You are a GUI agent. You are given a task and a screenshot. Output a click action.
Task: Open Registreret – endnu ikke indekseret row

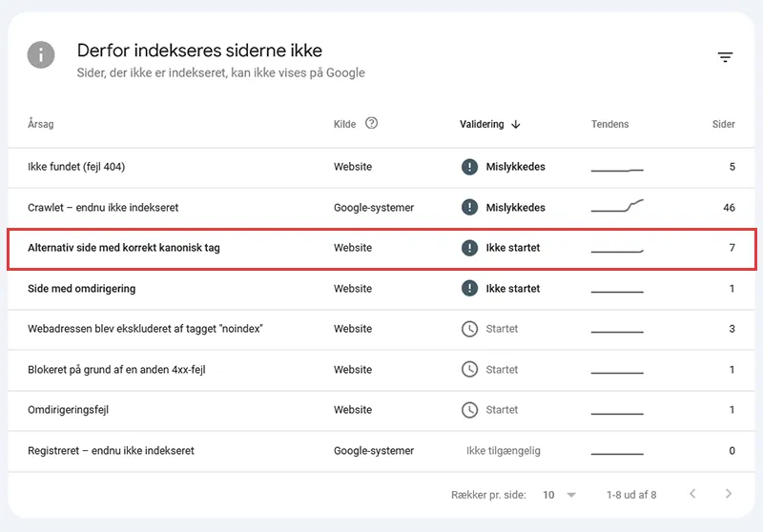(x=381, y=451)
